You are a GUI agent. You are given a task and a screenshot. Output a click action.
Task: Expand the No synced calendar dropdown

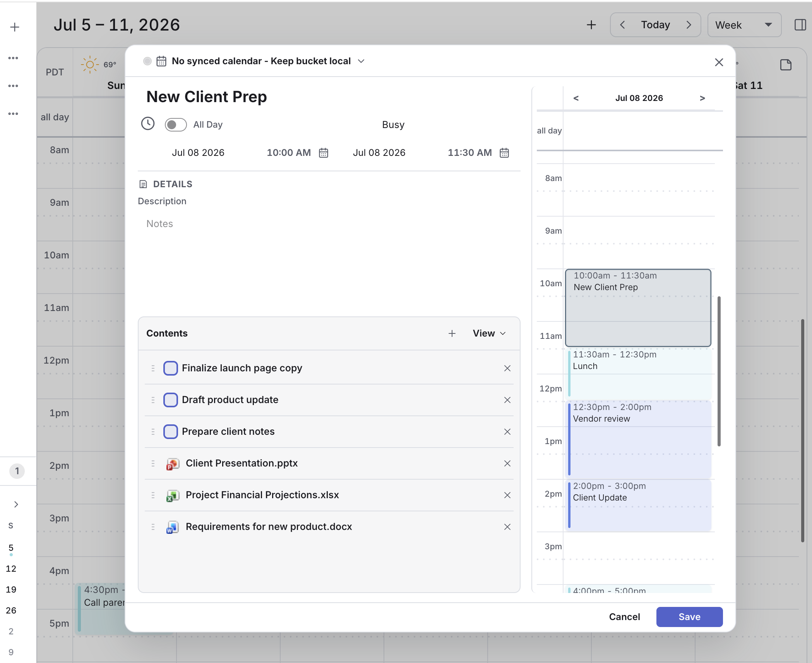(361, 61)
